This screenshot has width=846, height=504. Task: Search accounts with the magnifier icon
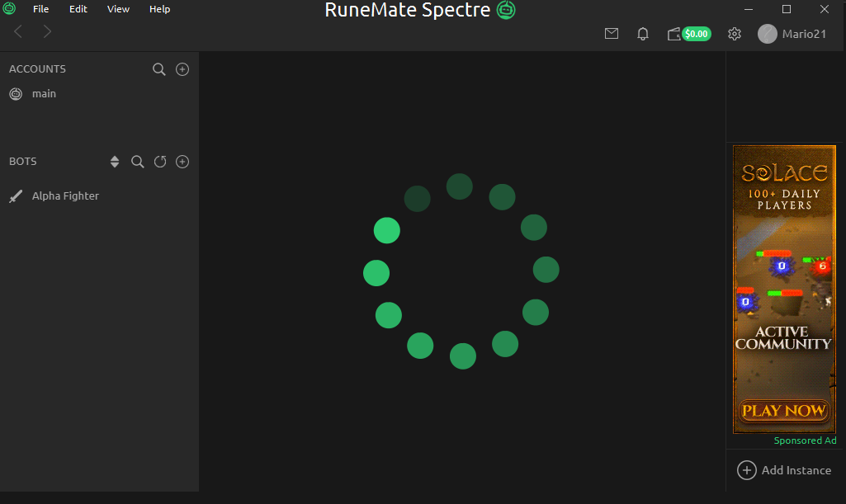(x=159, y=69)
